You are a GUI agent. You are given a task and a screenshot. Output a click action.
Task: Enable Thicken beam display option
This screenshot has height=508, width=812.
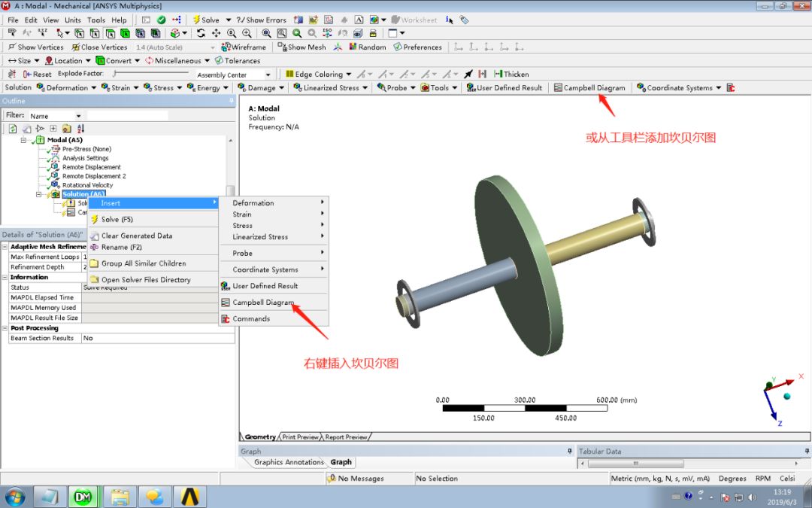click(511, 73)
